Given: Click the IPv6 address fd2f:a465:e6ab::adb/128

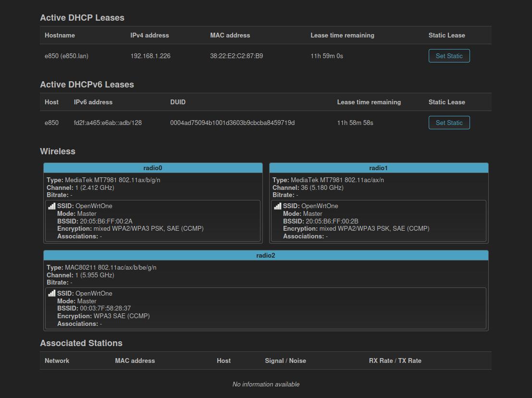Looking at the screenshot, I should (108, 123).
